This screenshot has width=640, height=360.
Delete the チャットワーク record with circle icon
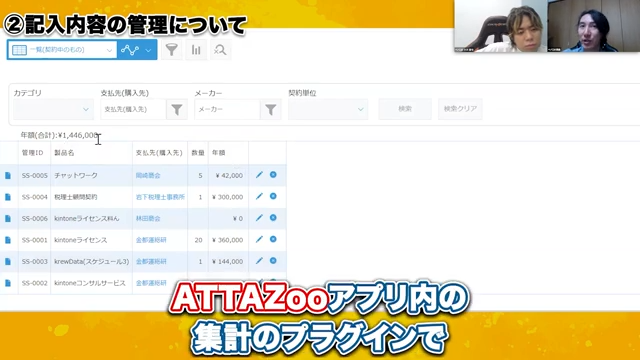(x=273, y=175)
